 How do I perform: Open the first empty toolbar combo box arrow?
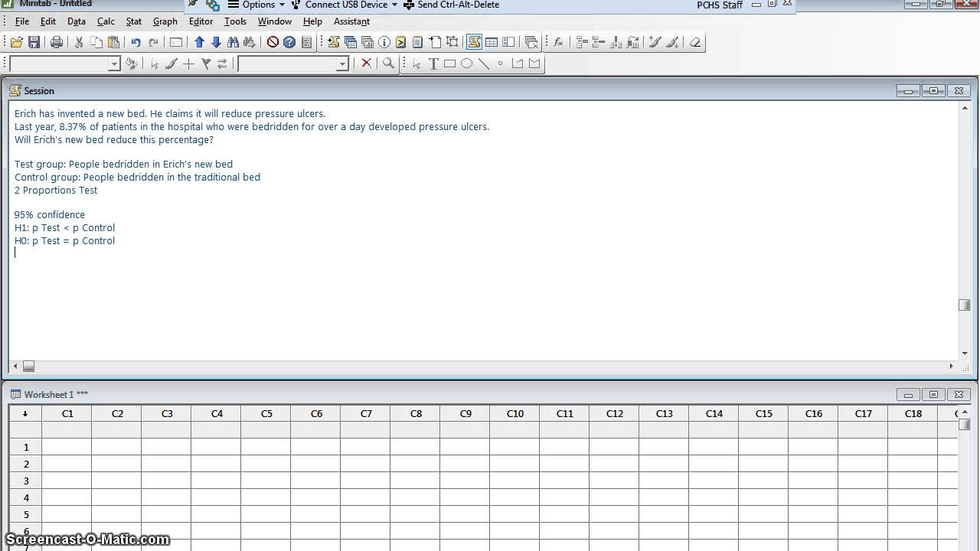(114, 64)
